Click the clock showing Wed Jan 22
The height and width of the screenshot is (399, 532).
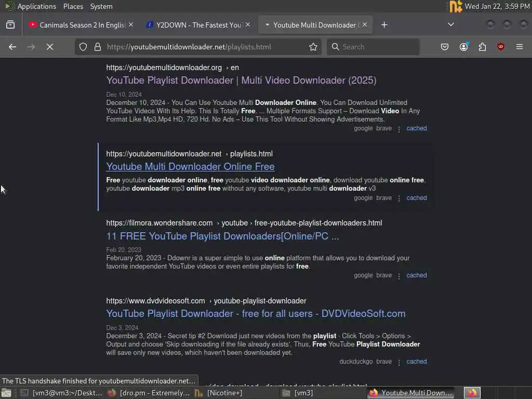tap(497, 6)
